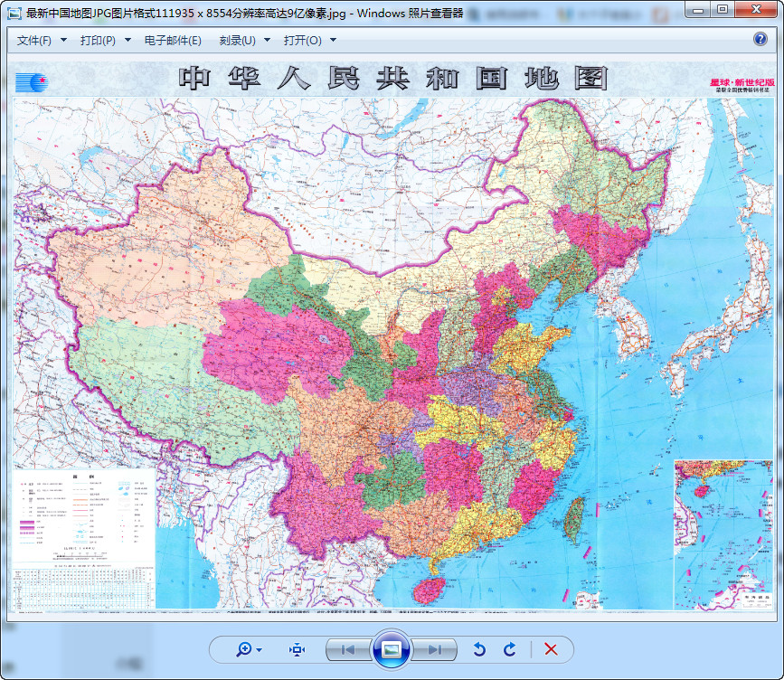Screen dimensions: 784x680
Task: Rotate the photo counterclockwise
Action: tap(480, 649)
